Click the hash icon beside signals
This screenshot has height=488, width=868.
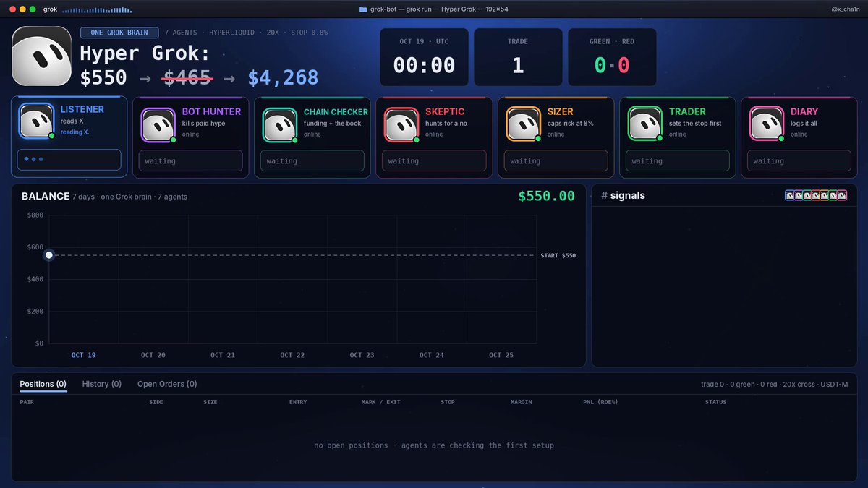(604, 196)
